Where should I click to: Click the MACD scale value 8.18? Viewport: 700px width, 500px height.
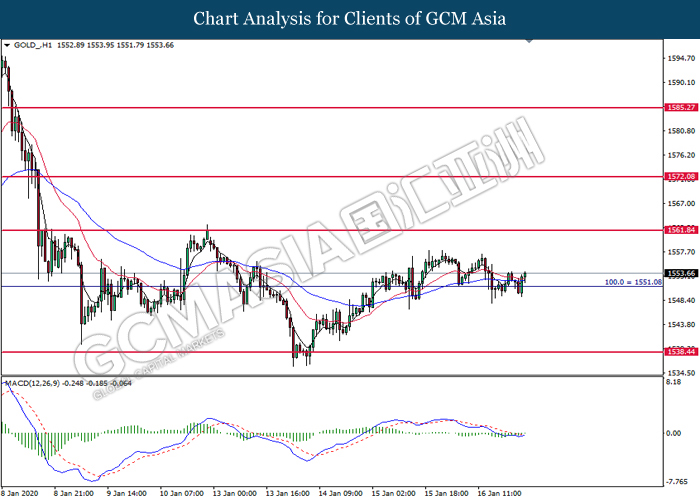pyautogui.click(x=674, y=382)
